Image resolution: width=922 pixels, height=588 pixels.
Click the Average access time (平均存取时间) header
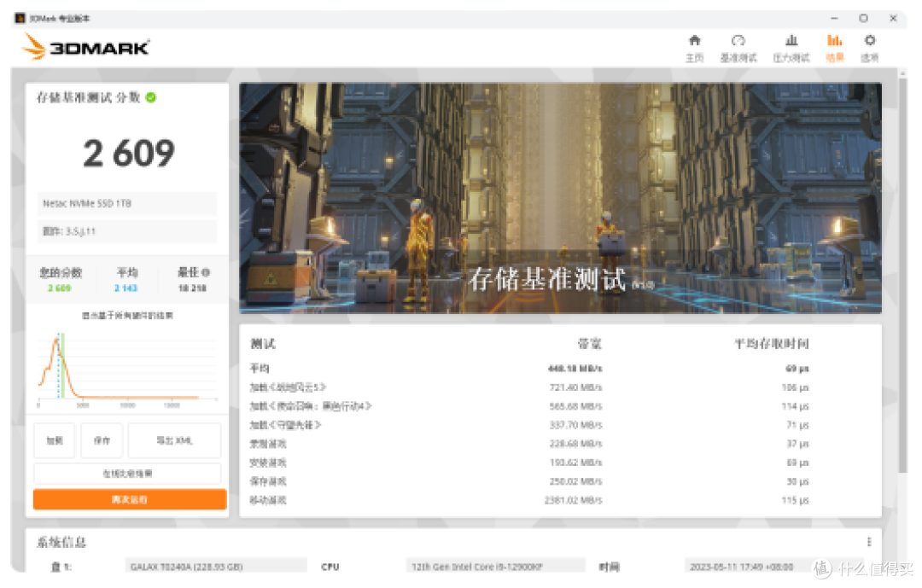[x=772, y=344]
